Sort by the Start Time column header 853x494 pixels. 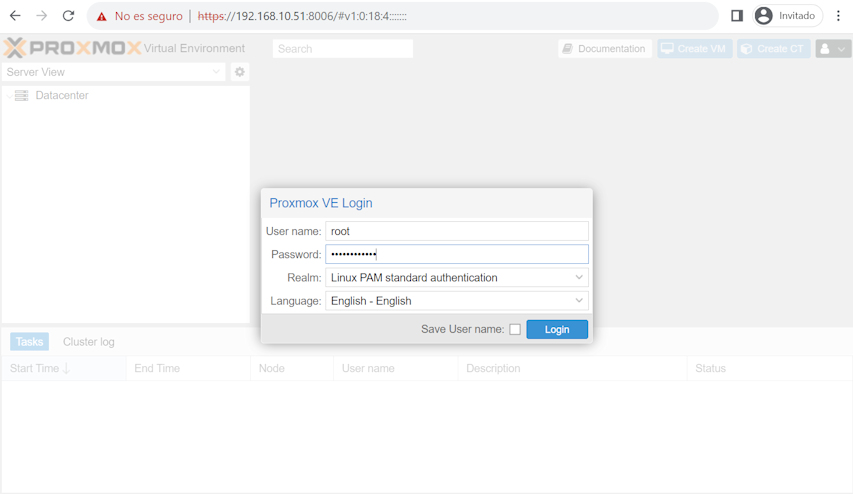click(64, 368)
